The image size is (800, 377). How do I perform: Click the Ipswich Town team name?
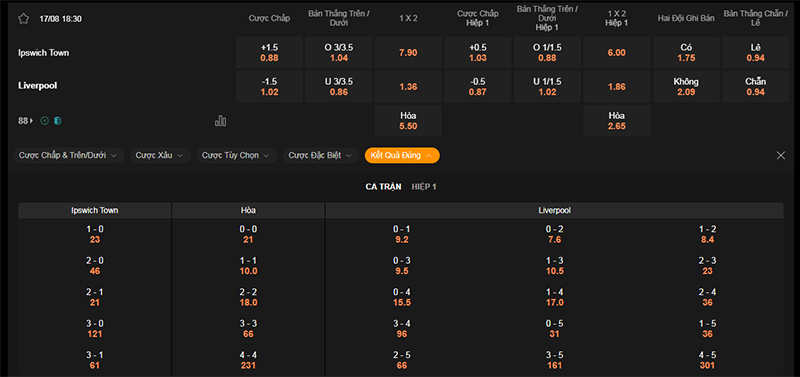pos(44,53)
